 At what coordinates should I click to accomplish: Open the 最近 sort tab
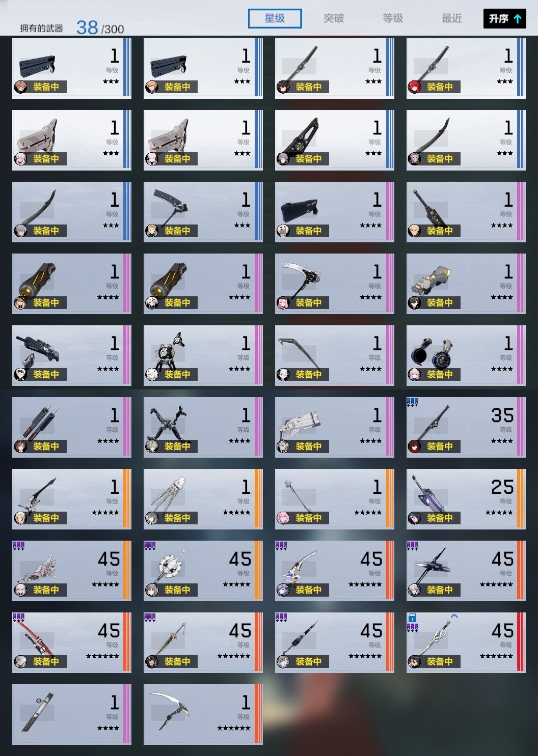point(452,19)
